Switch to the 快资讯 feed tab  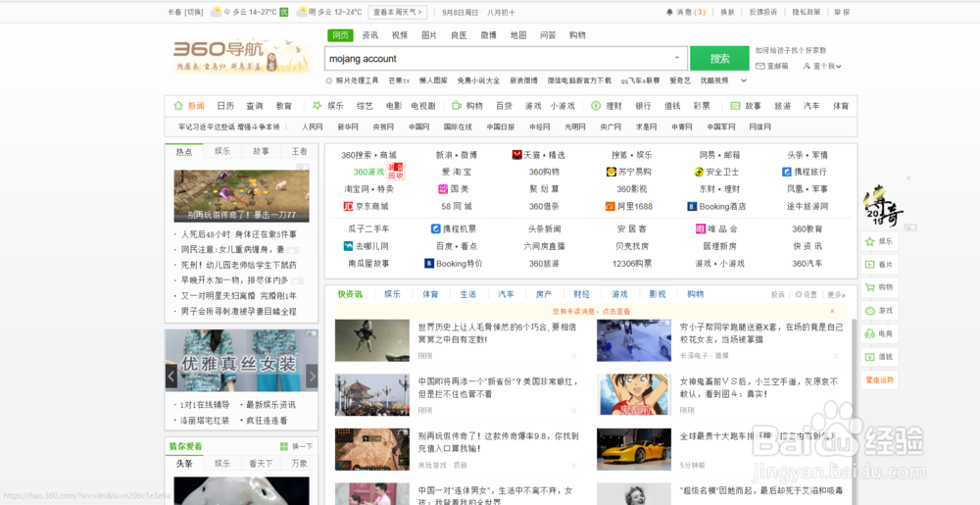350,294
